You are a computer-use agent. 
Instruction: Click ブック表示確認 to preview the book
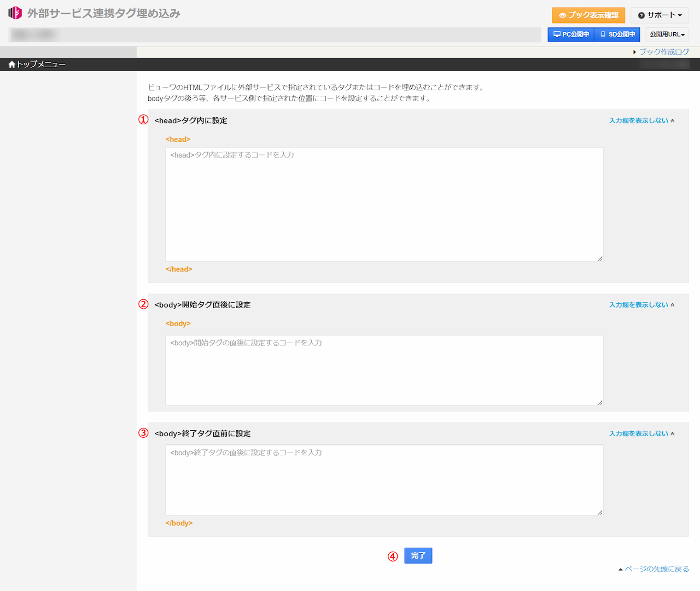(588, 15)
